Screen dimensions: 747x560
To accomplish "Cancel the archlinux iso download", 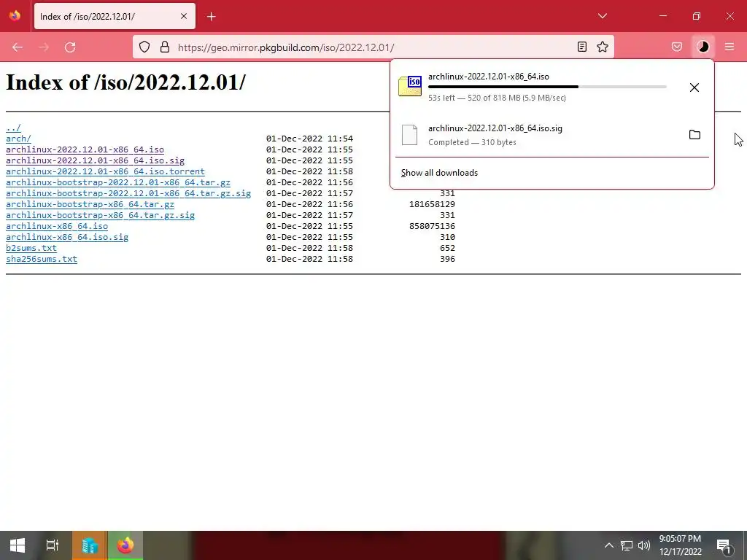I will tap(694, 87).
